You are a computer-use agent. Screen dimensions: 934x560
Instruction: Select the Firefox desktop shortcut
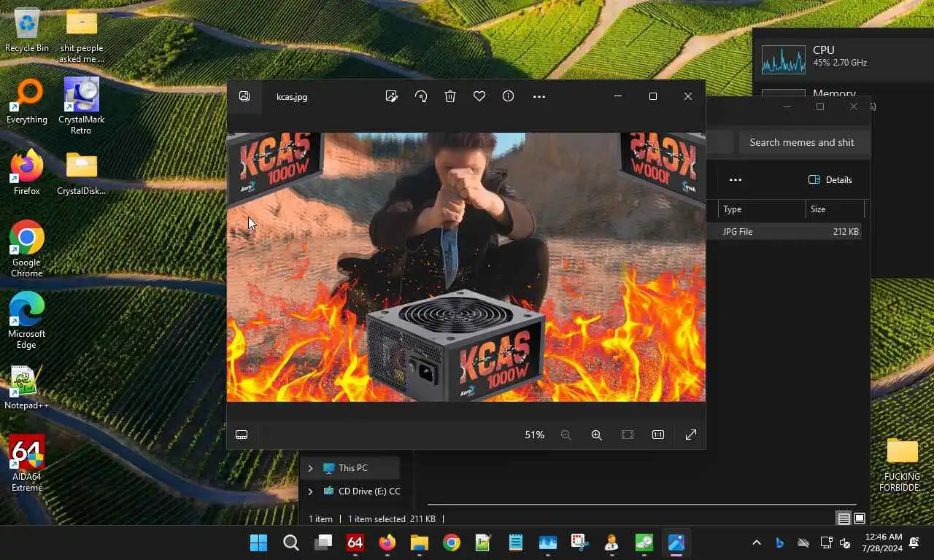click(27, 173)
